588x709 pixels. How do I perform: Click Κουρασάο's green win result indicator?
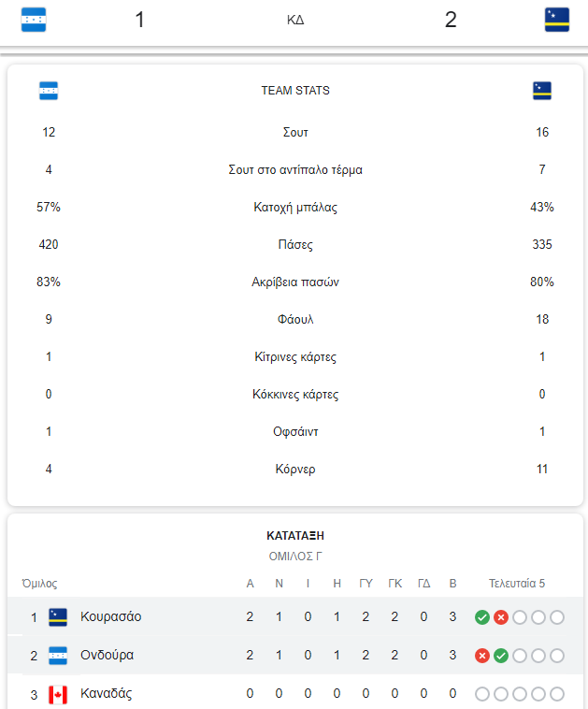pos(482,617)
